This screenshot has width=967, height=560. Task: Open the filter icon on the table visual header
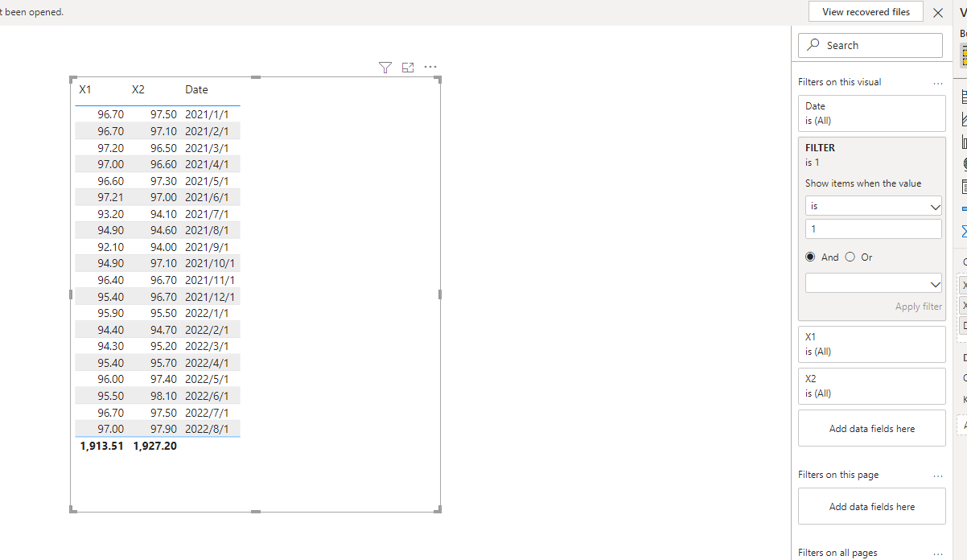[385, 68]
